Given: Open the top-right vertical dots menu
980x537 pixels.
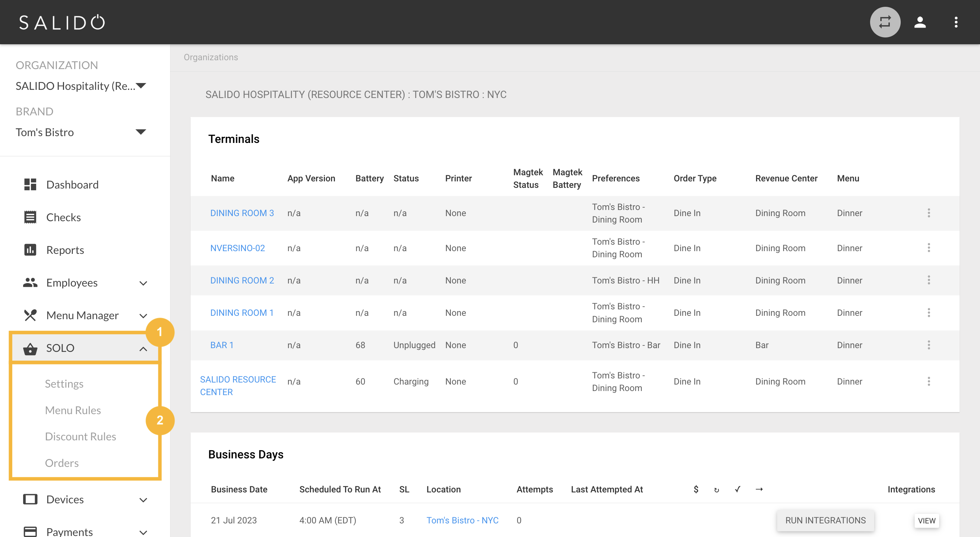Looking at the screenshot, I should click(x=955, y=22).
